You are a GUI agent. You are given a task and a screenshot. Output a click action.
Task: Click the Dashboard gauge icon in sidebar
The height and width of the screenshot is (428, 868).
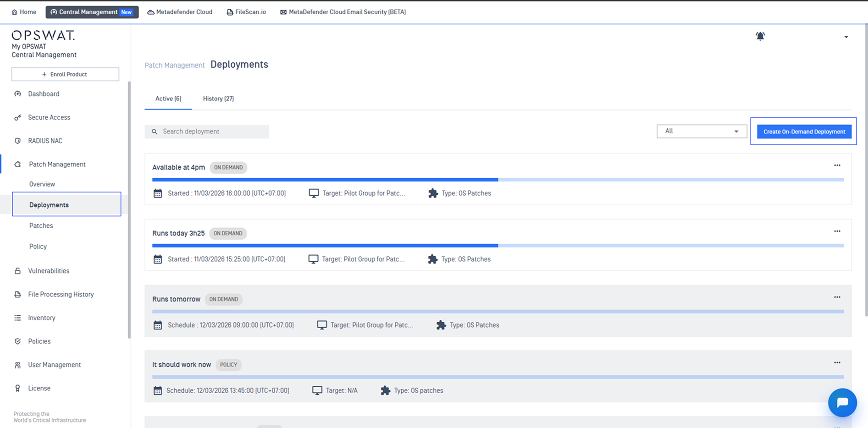click(17, 94)
